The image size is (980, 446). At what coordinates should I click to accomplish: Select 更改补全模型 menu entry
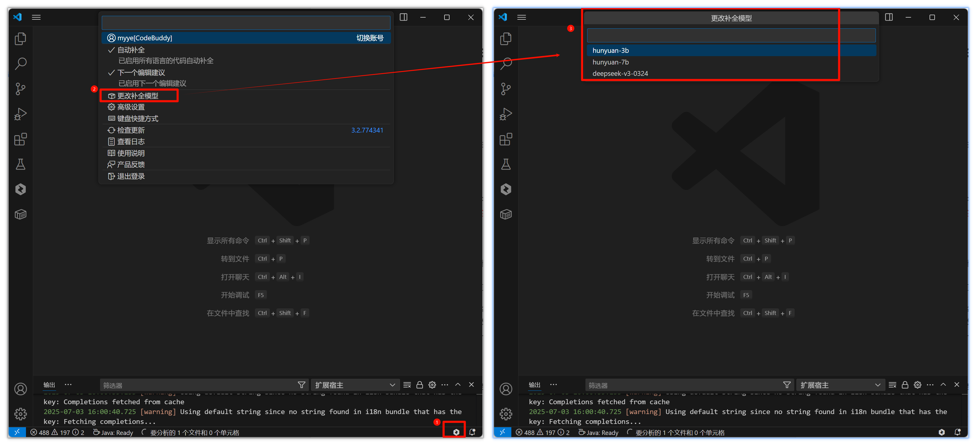138,96
